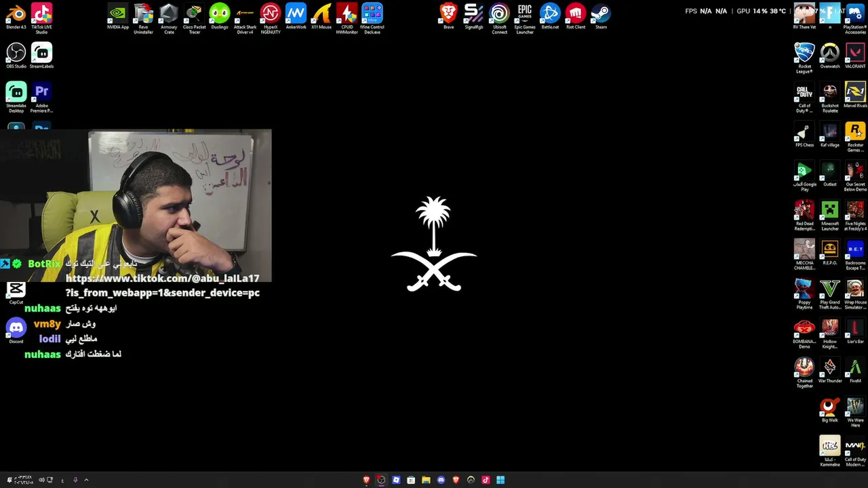Click the War Thunder shortcut
Viewport: 868px width, 488px height.
point(830,370)
